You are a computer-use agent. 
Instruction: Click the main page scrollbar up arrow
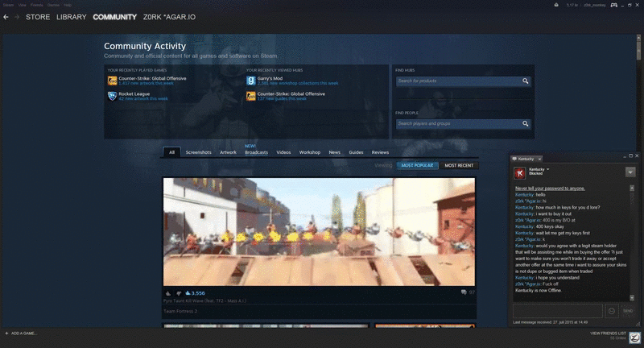(x=638, y=37)
